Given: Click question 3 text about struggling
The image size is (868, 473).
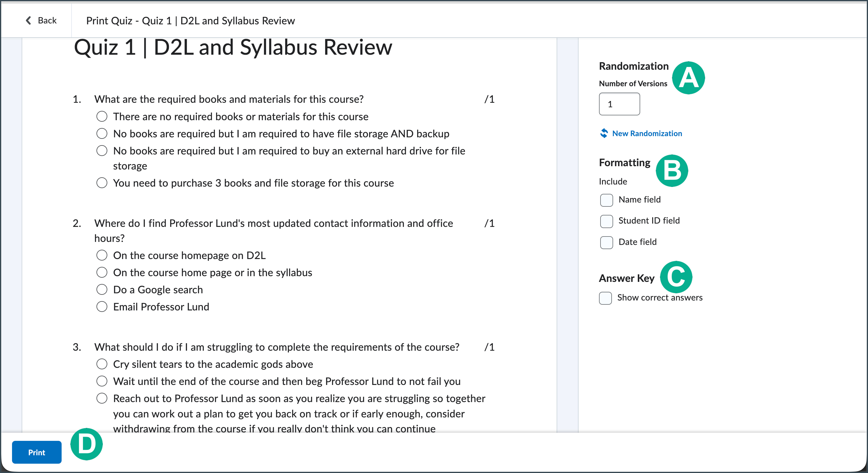Looking at the screenshot, I should [x=277, y=347].
